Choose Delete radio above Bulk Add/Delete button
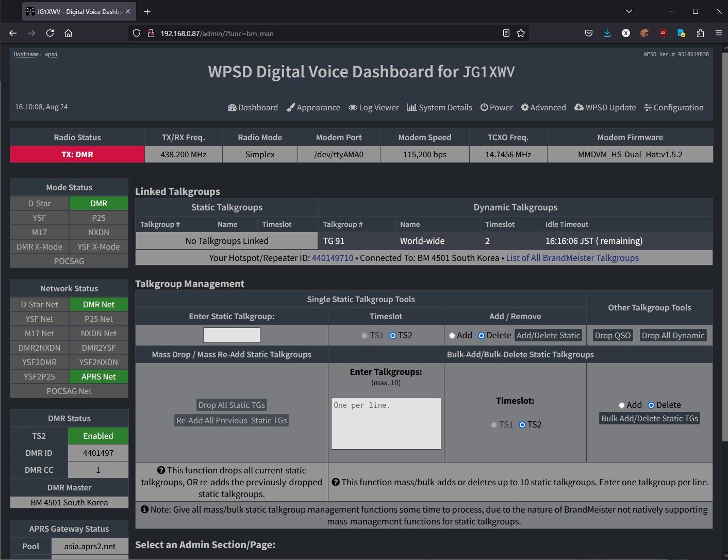The height and width of the screenshot is (560, 728). (651, 405)
